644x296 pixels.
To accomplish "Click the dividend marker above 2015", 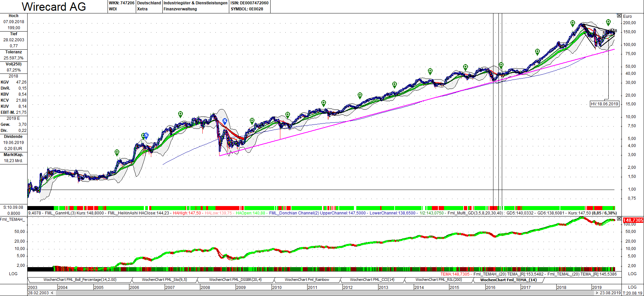I will [466, 67].
